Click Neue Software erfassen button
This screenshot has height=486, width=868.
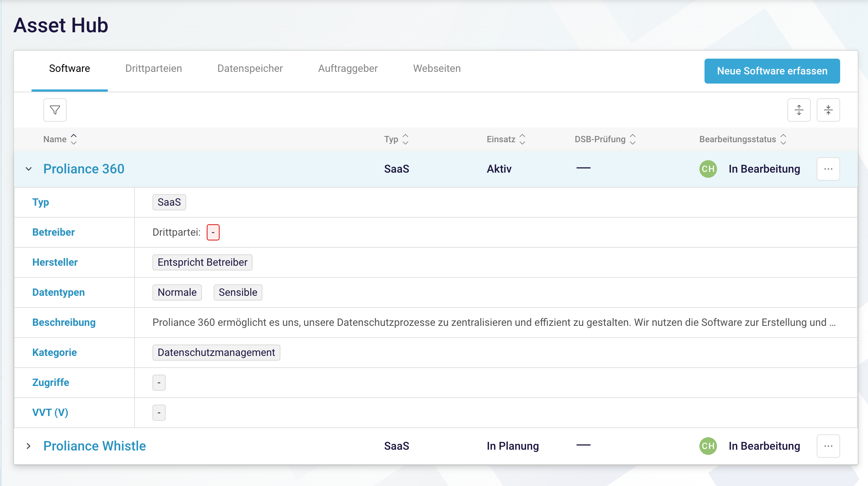click(772, 71)
